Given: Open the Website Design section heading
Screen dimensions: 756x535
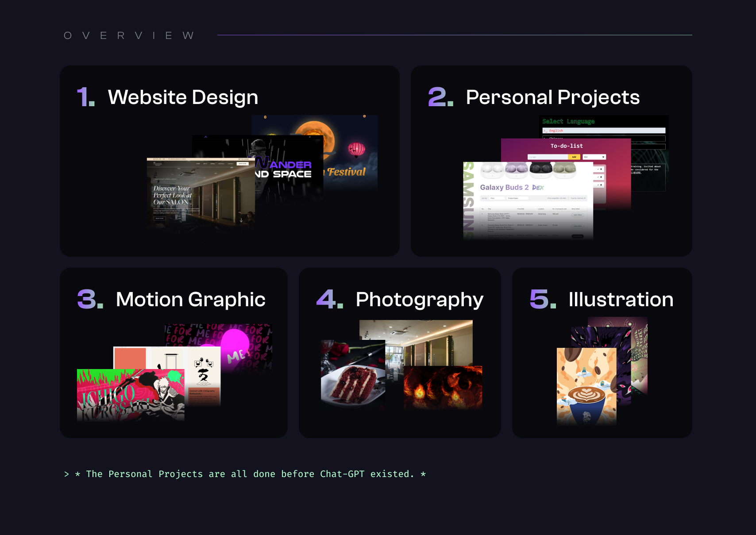Looking at the screenshot, I should 183,97.
